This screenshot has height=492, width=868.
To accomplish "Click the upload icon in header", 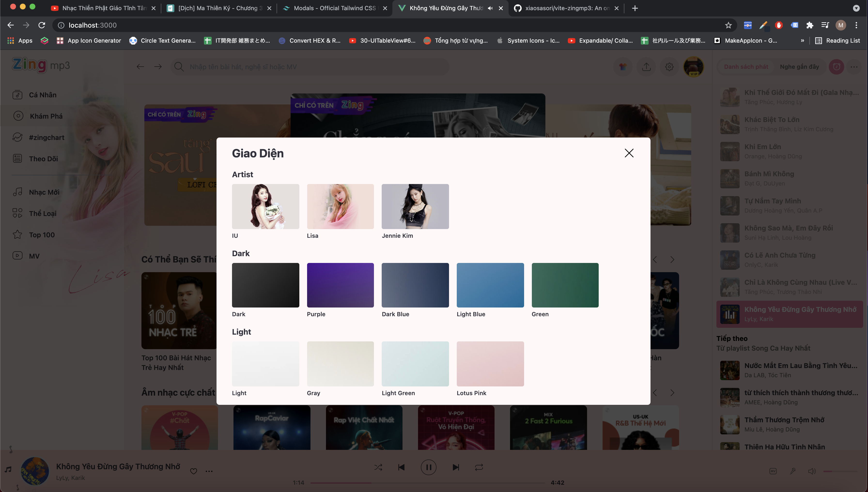I will (646, 67).
